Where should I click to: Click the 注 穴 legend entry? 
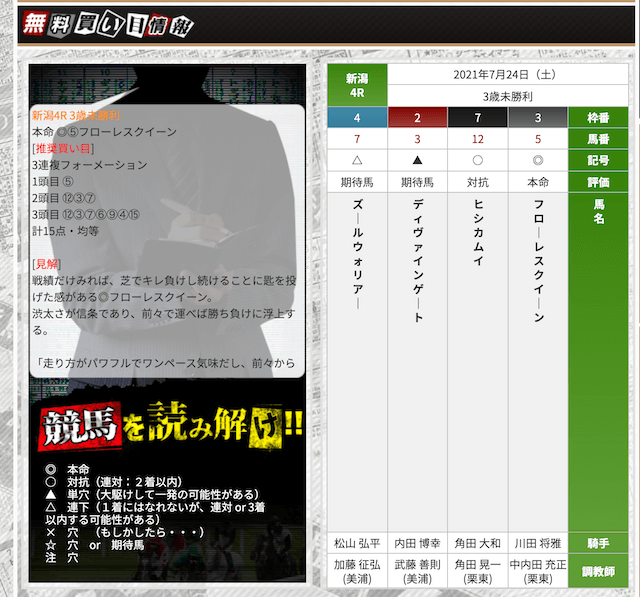62,557
